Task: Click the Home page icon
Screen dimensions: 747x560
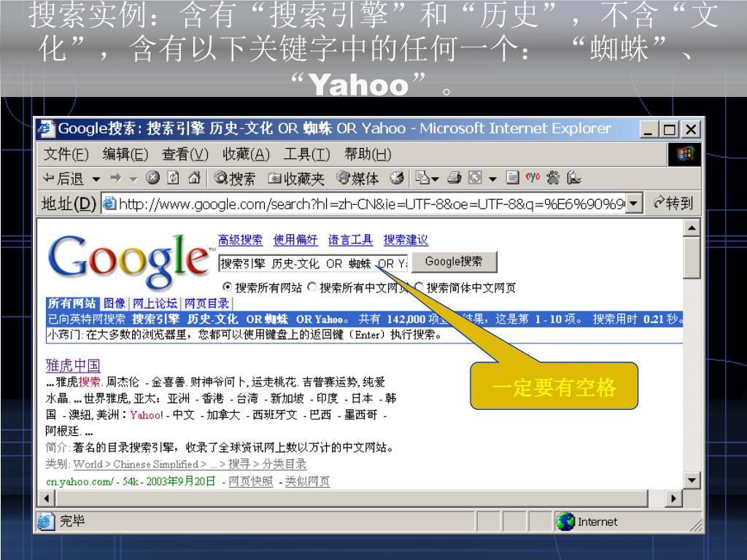Action: [194, 178]
